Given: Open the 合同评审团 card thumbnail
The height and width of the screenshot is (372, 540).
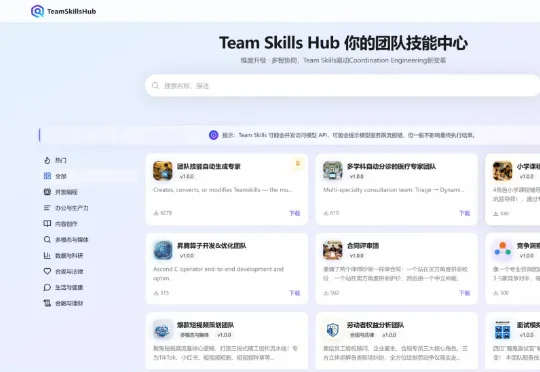Looking at the screenshot, I should point(333,250).
